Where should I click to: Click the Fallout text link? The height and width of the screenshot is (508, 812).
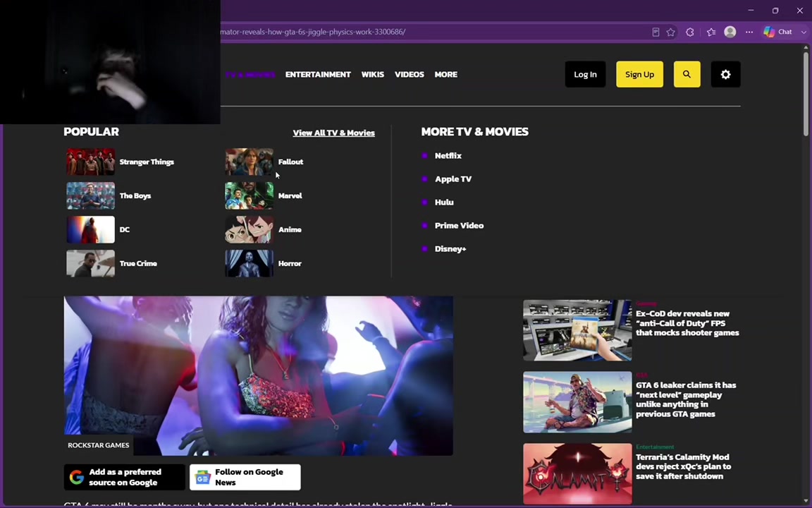[x=290, y=162]
